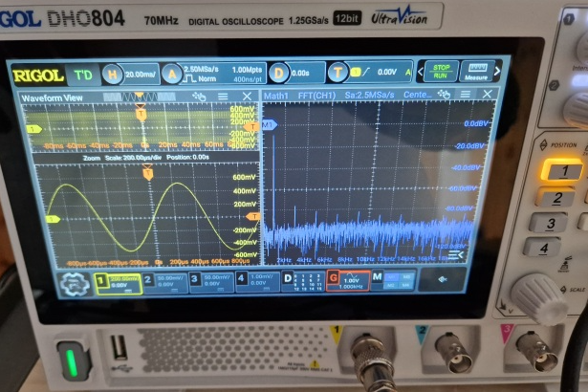Toggle channel 3 label 50.00mV/
This screenshot has height=392, width=588.
211,282
